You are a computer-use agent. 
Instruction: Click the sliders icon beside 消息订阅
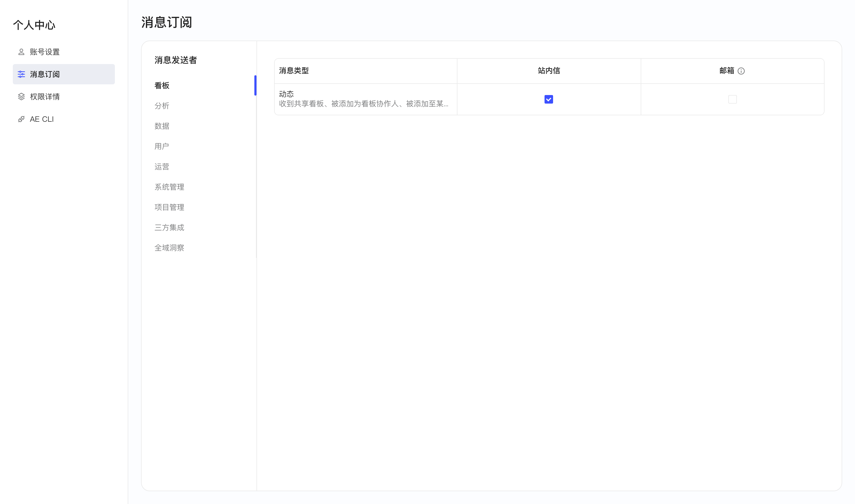pyautogui.click(x=21, y=74)
